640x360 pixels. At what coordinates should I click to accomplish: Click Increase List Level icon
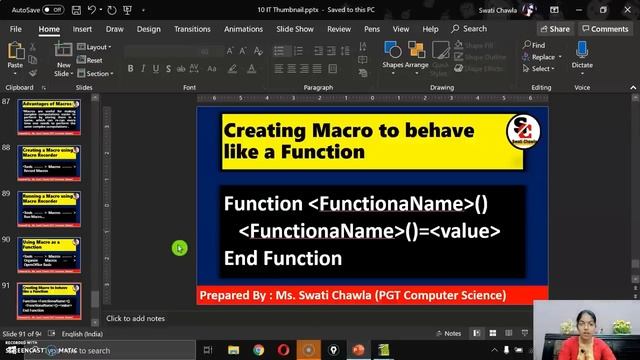click(331, 51)
